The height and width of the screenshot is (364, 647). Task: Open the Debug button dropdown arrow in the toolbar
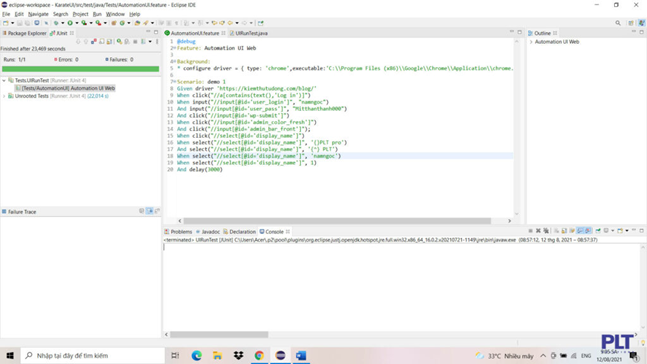(x=63, y=23)
